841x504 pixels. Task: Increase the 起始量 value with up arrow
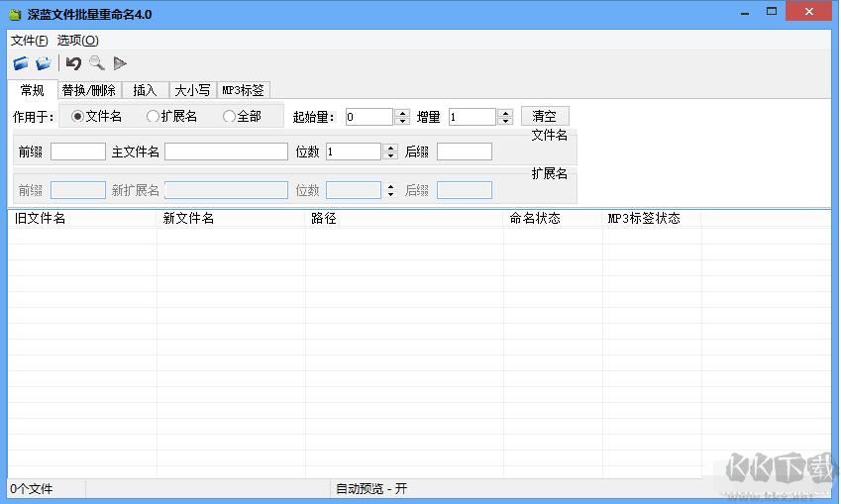402,113
